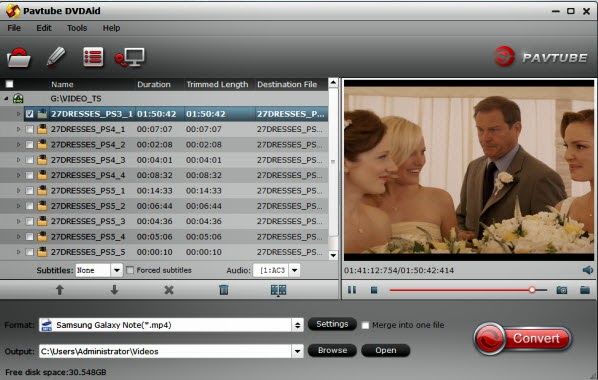598x380 pixels.
Task: Collapse the G:\VIDEO_TS tree node
Action: pyautogui.click(x=6, y=98)
